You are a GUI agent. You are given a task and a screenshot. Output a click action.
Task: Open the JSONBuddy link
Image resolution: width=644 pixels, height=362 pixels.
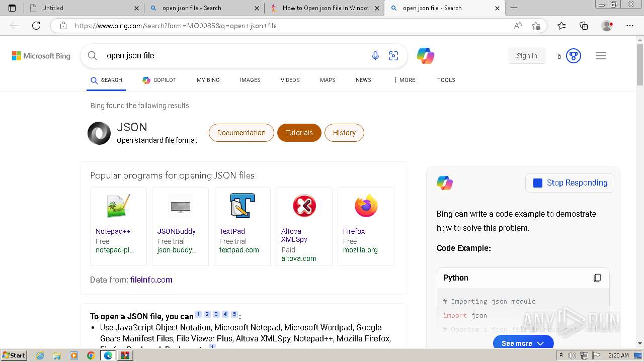coord(177,231)
